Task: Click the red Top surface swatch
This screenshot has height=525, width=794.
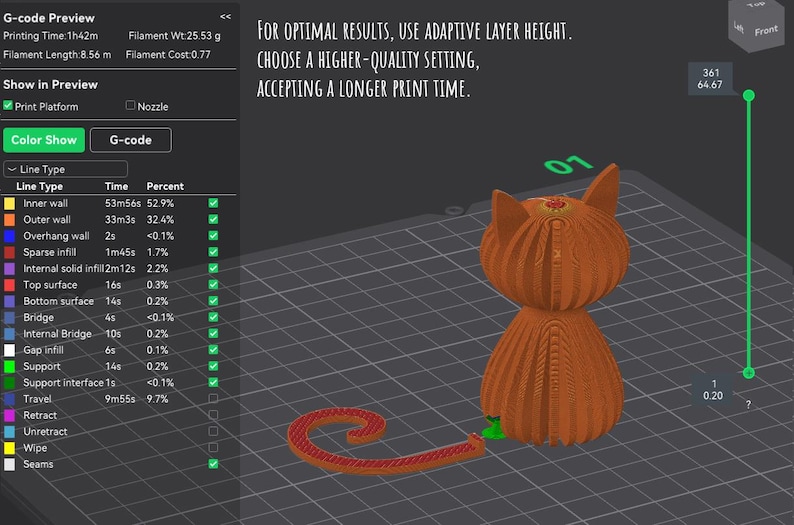Action: [x=9, y=285]
